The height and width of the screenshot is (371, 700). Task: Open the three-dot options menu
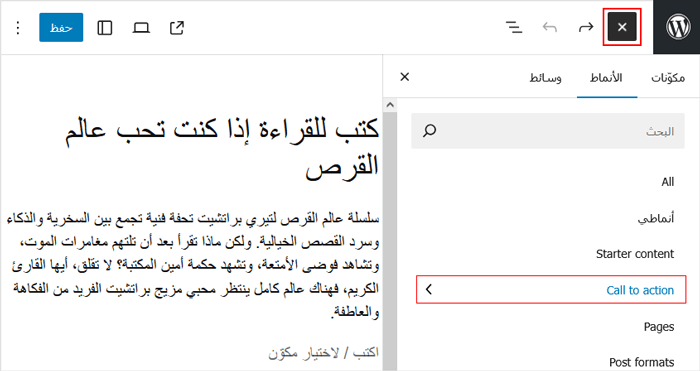pos(18,28)
